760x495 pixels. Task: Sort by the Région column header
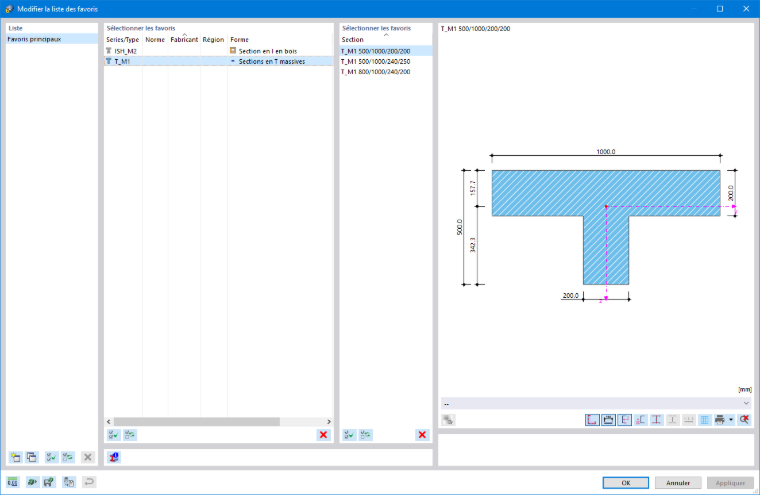[x=213, y=40]
